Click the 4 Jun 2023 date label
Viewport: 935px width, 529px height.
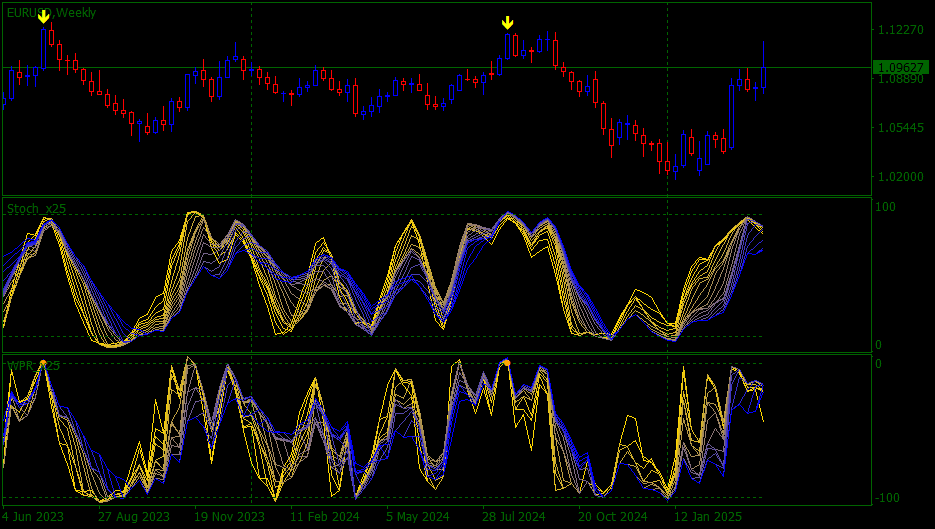point(33,516)
